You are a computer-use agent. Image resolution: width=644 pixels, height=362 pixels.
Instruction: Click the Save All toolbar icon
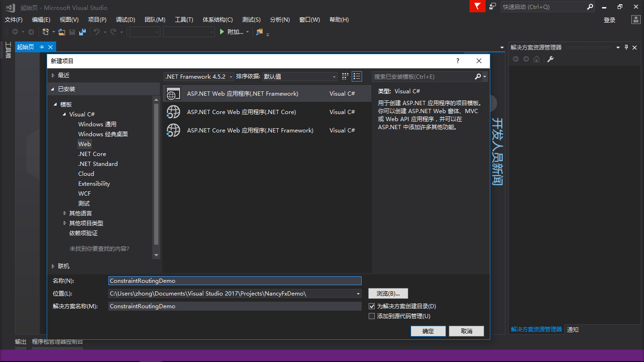(83, 32)
